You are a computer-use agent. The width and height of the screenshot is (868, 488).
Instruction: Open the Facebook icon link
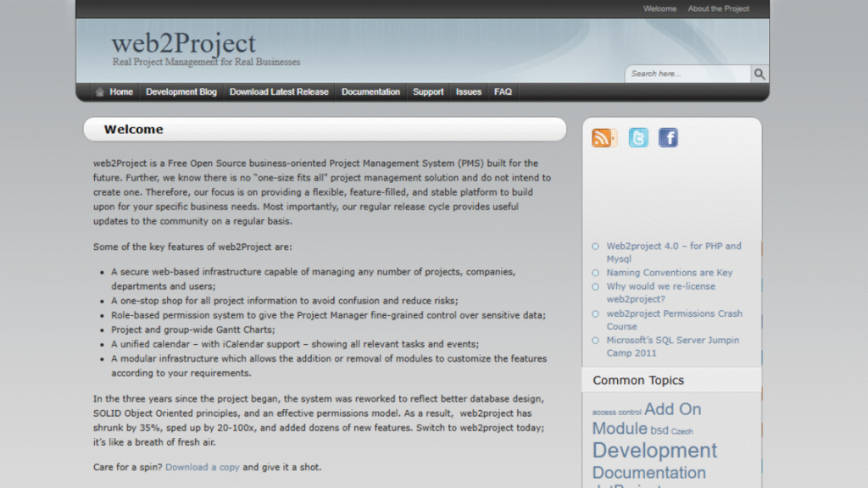[668, 138]
